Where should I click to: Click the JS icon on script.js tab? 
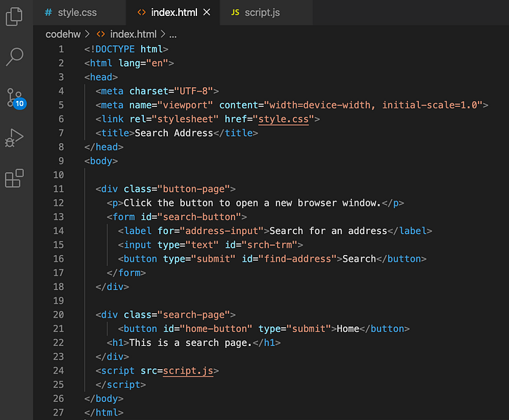[235, 12]
